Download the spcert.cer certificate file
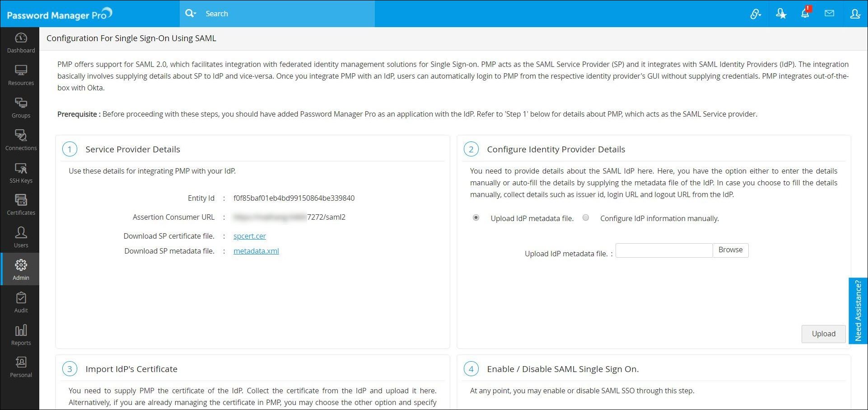The width and height of the screenshot is (868, 410). pos(250,236)
